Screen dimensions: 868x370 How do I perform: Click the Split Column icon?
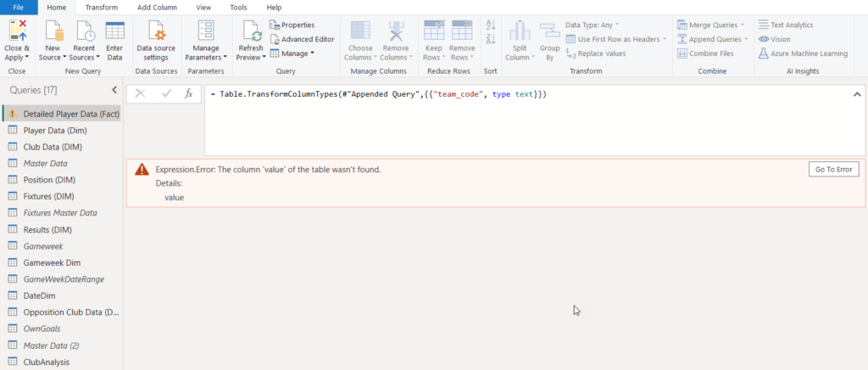point(520,31)
